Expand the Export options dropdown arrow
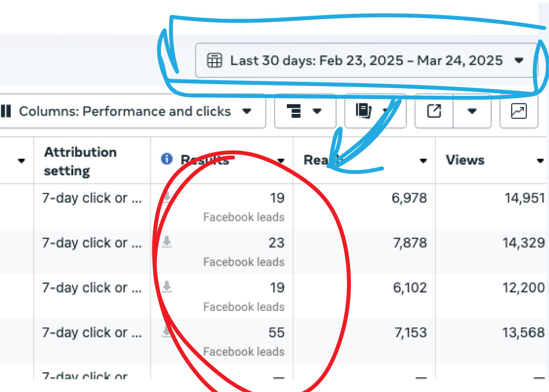This screenshot has width=549, height=392. [472, 111]
